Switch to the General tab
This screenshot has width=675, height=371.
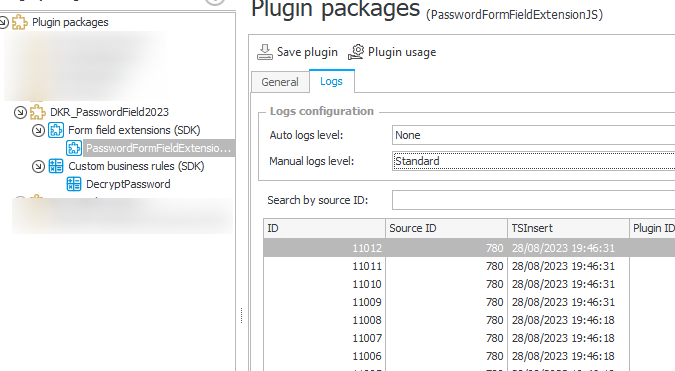[280, 82]
